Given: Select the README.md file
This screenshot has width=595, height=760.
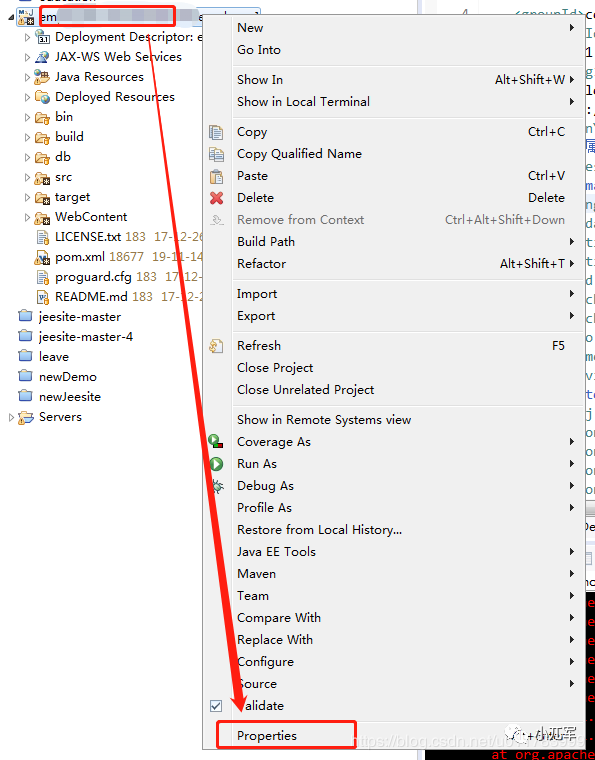Looking at the screenshot, I should (x=91, y=297).
